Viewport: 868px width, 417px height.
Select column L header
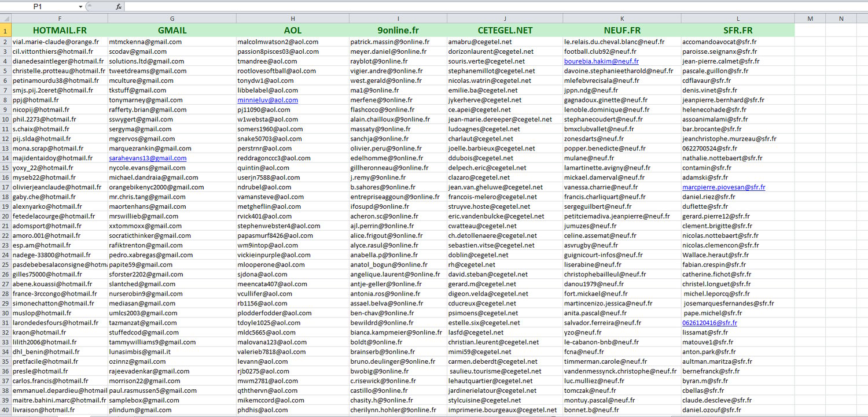[x=738, y=19]
